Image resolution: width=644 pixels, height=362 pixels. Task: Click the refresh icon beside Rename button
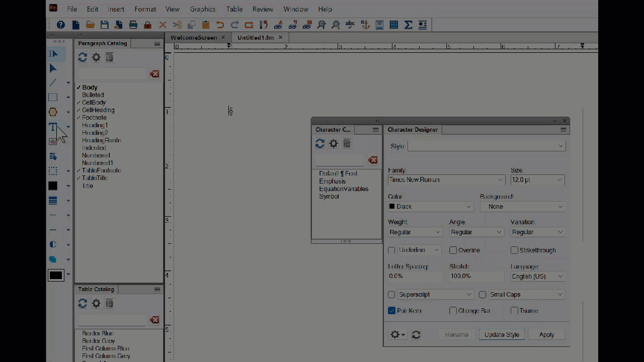pos(416,335)
